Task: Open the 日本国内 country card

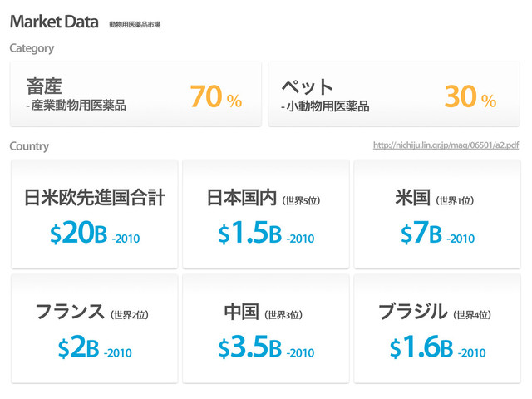Action: pos(266,214)
